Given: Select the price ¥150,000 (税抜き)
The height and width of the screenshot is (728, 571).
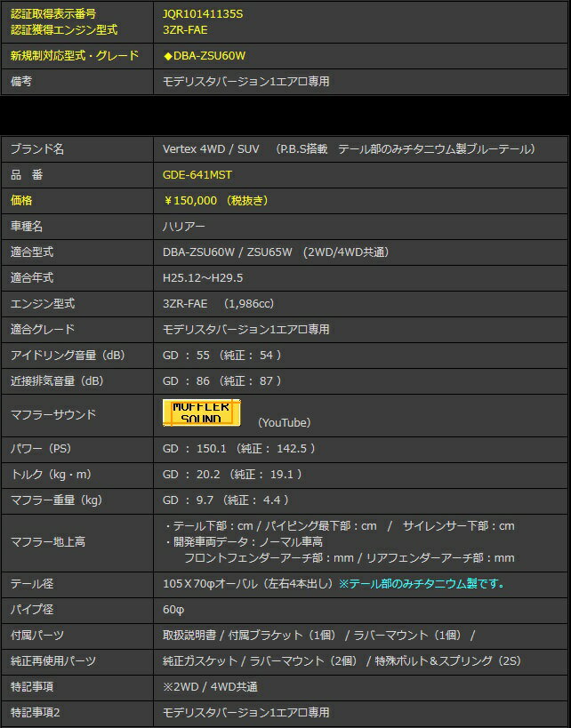Looking at the screenshot, I should pos(216,201).
